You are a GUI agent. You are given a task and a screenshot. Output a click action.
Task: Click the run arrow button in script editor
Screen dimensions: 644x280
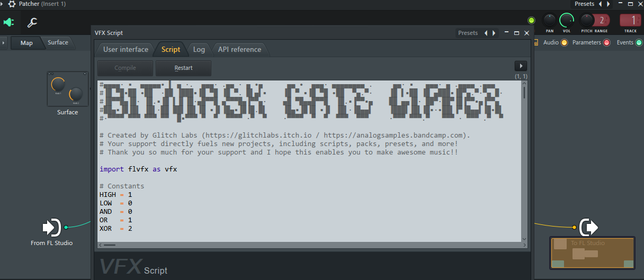[520, 66]
